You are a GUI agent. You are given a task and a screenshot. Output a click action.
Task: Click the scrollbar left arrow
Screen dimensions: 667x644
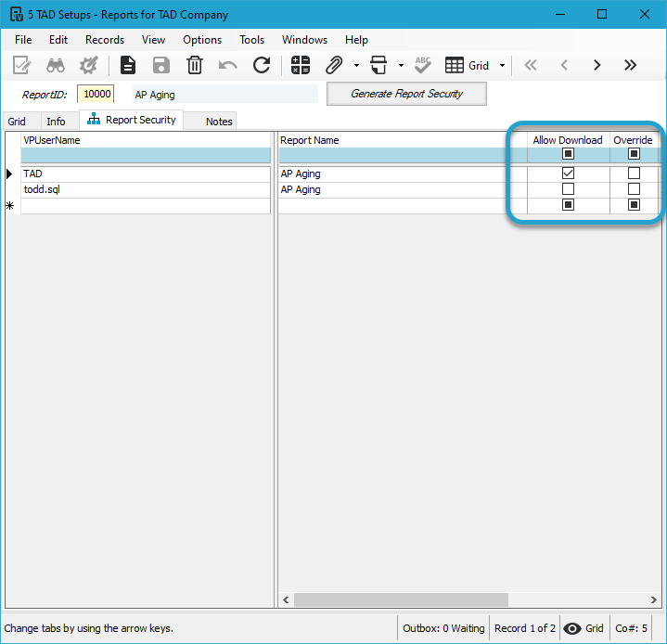click(x=286, y=599)
